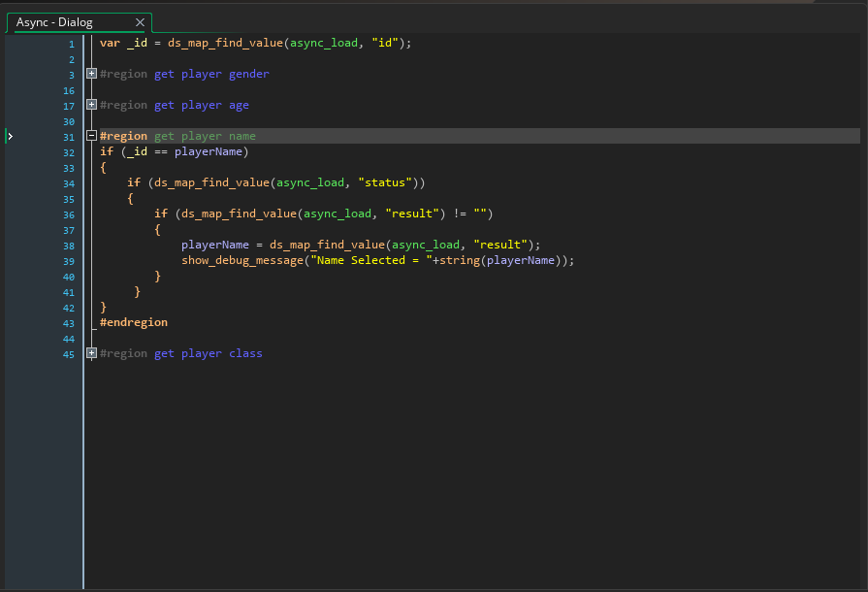Image resolution: width=868 pixels, height=592 pixels.
Task: Click the closing brace on line 42
Action: 104,307
